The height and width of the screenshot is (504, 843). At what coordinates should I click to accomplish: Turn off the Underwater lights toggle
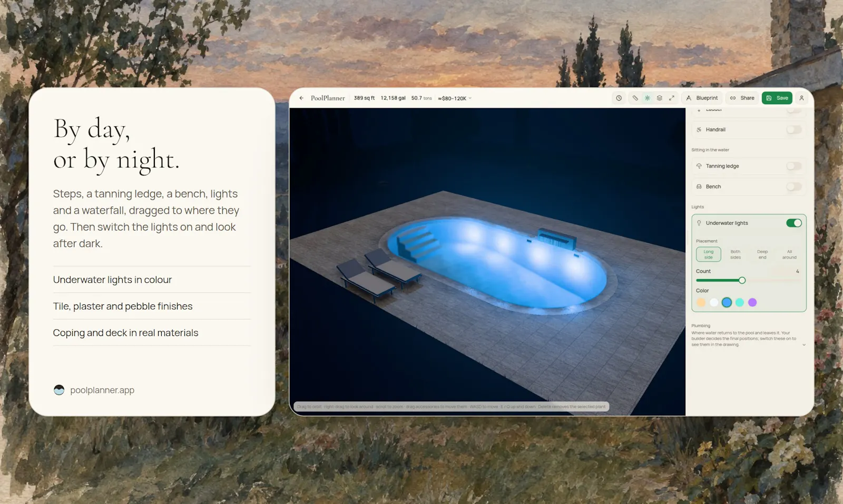point(794,223)
